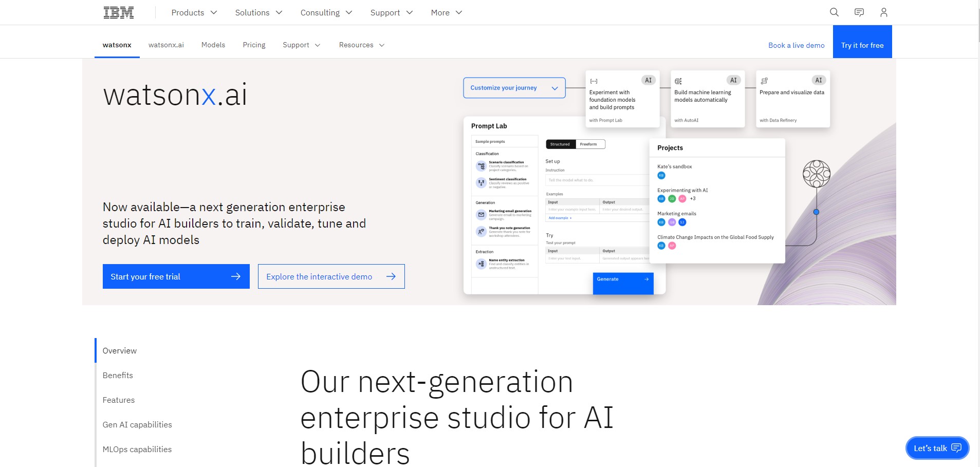
Task: Expand the top Support menu
Action: click(392, 12)
